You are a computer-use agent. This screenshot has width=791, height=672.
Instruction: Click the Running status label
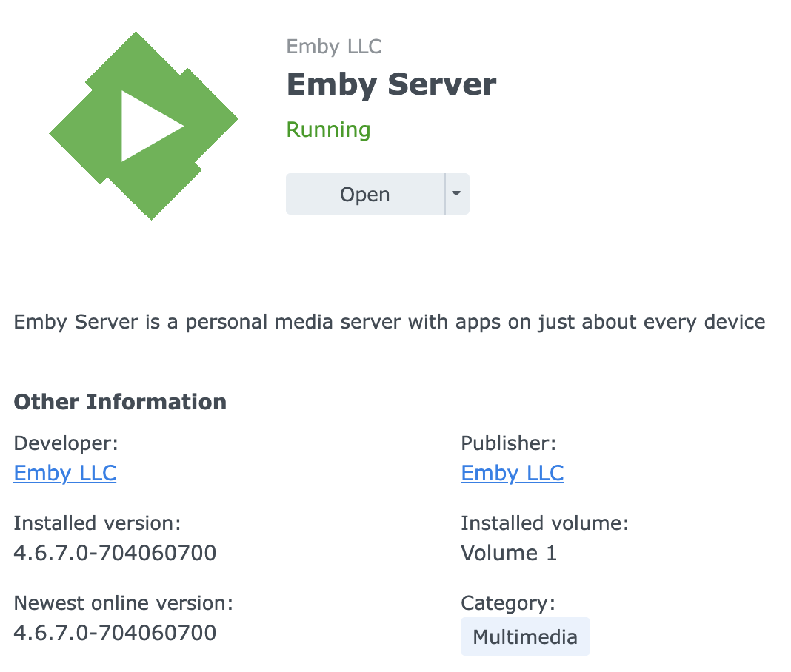pyautogui.click(x=328, y=130)
